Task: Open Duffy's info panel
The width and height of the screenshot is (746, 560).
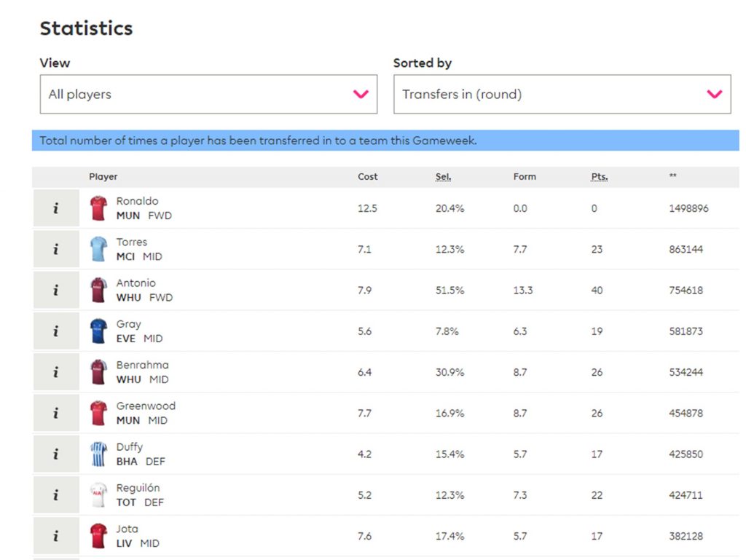Action: pos(56,454)
